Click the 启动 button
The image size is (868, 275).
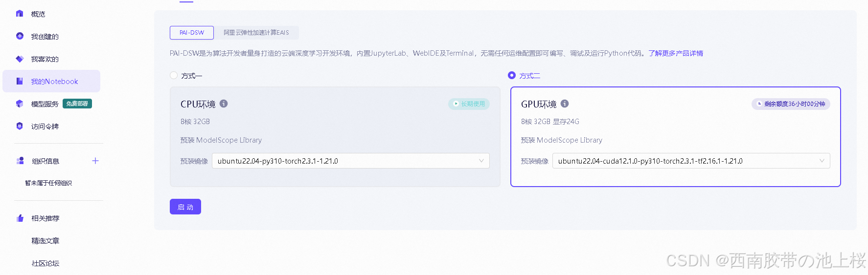(185, 207)
